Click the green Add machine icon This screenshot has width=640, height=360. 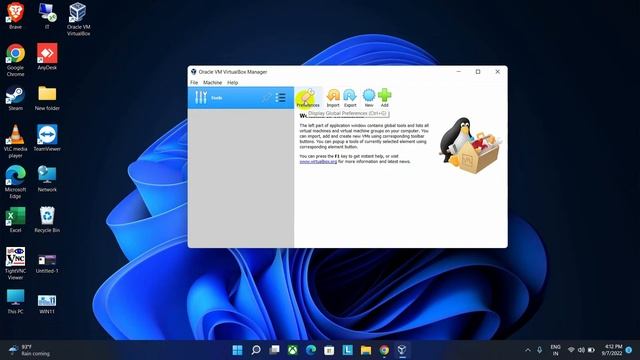pos(384,98)
